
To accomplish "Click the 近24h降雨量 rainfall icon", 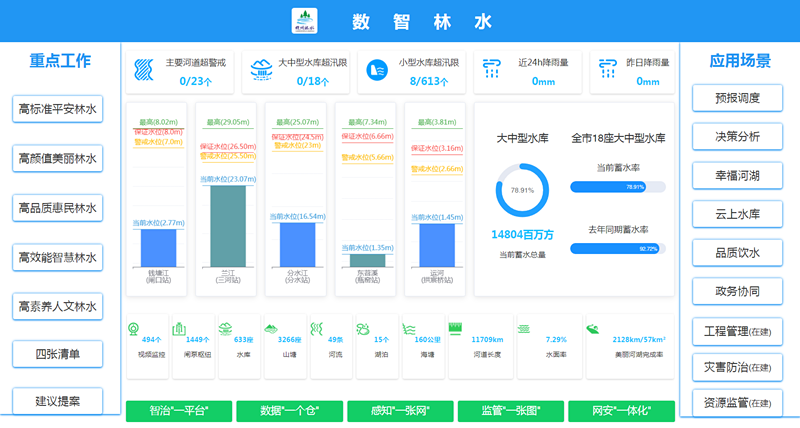I will pyautogui.click(x=492, y=70).
